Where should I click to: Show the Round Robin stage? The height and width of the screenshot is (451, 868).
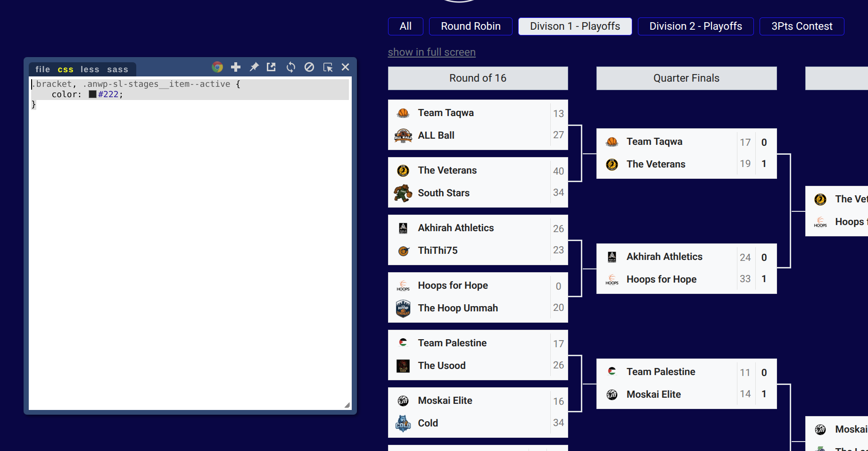click(470, 26)
